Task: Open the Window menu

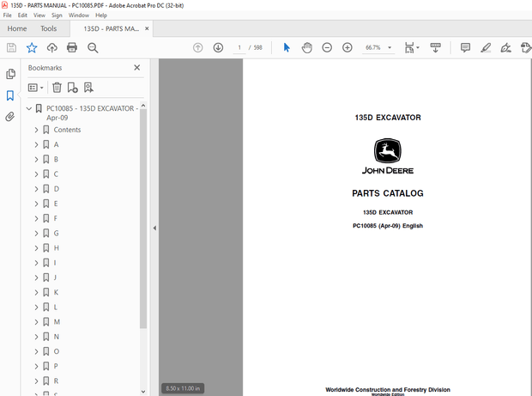Action: [x=79, y=15]
